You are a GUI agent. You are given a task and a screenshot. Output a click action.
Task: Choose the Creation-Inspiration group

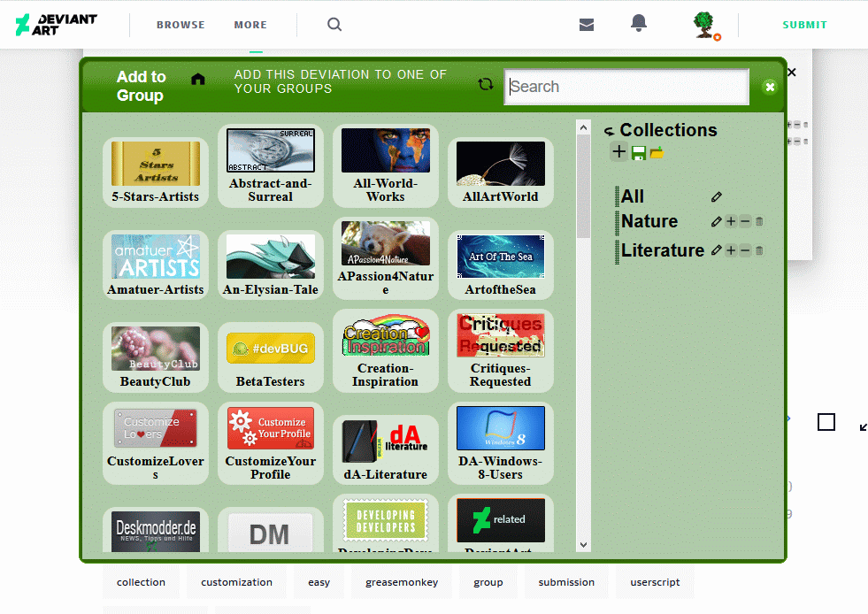[x=385, y=350]
